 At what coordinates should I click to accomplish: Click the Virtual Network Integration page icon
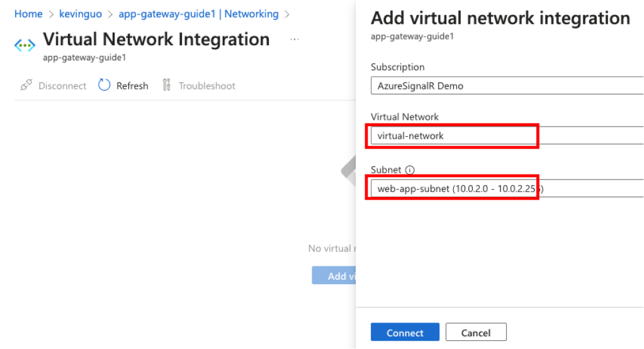tap(25, 45)
